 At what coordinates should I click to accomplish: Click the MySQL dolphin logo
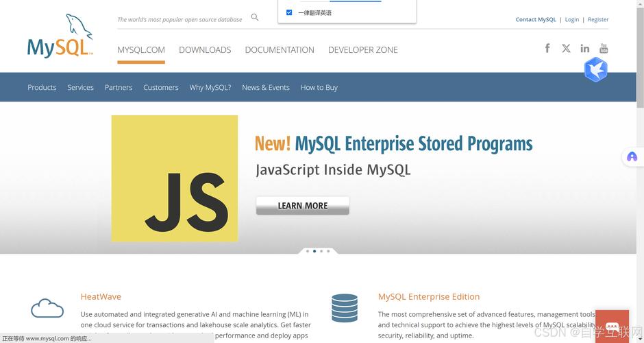(x=60, y=36)
